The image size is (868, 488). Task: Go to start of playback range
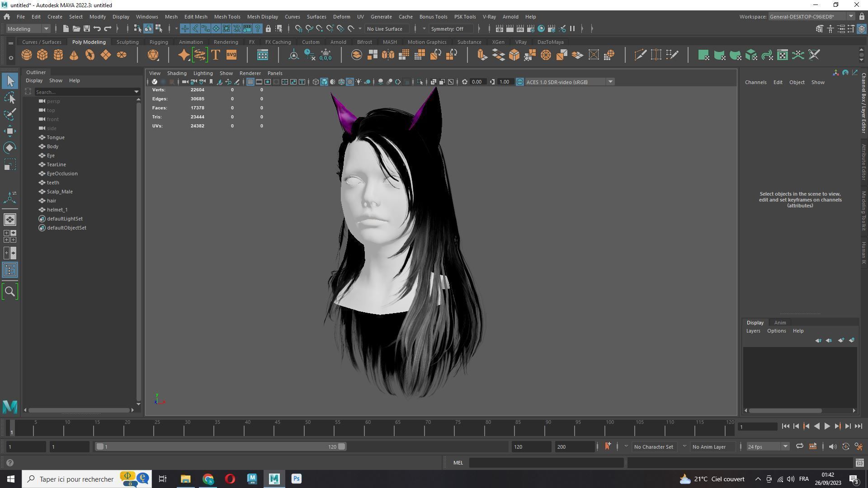785,426
